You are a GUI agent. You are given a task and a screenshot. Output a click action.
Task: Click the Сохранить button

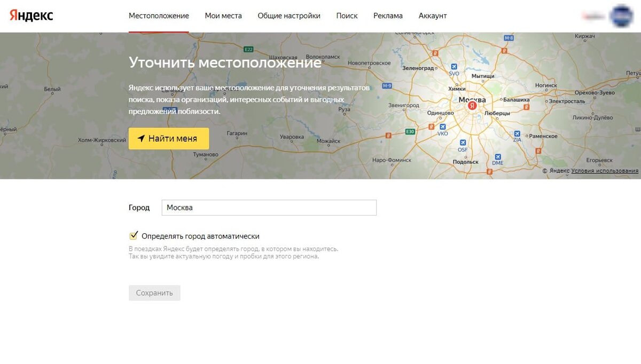pyautogui.click(x=154, y=293)
